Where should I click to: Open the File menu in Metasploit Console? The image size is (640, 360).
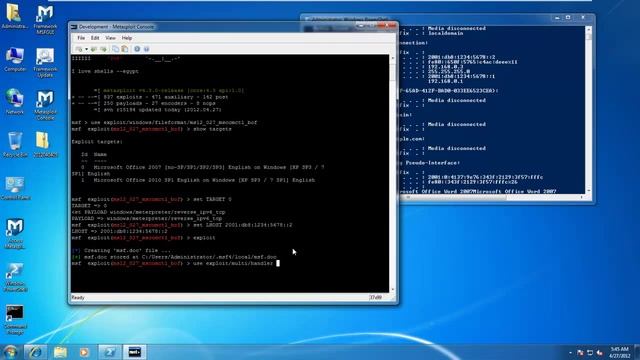pos(81,38)
